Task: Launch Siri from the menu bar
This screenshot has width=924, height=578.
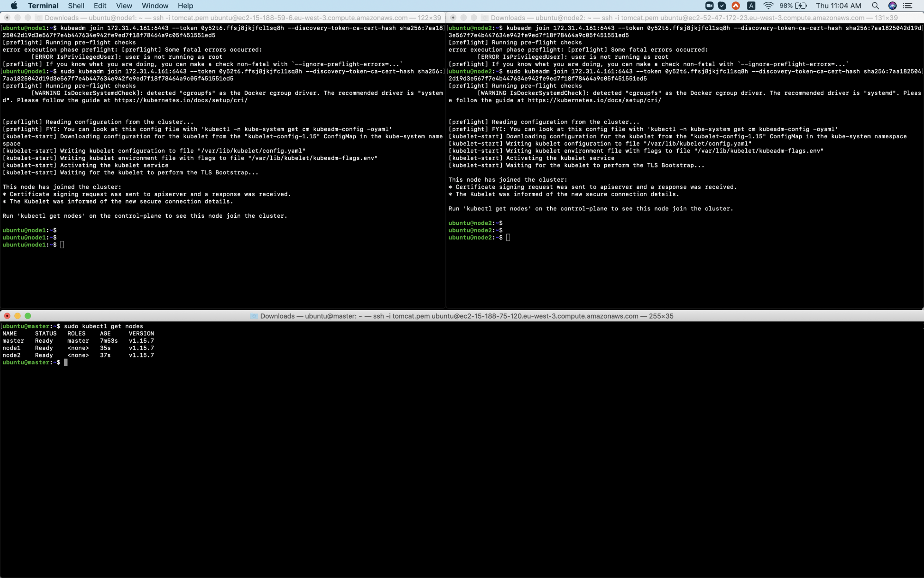Action: click(892, 6)
